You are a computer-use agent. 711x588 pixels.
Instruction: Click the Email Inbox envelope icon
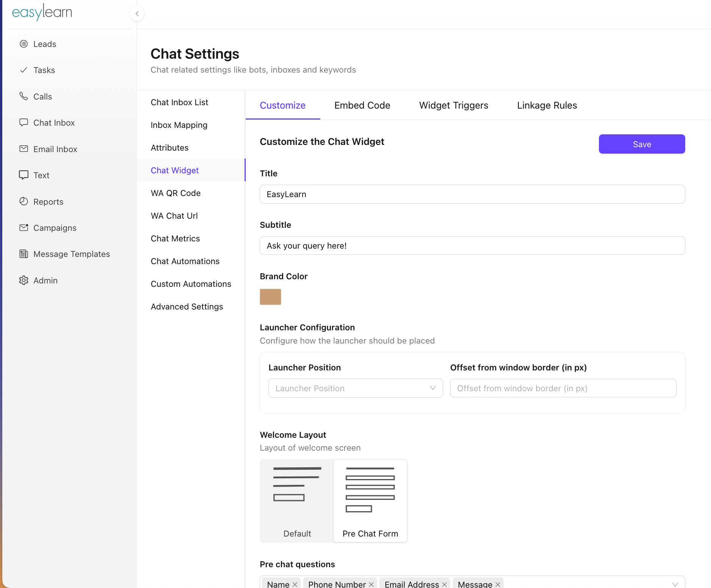tap(23, 149)
